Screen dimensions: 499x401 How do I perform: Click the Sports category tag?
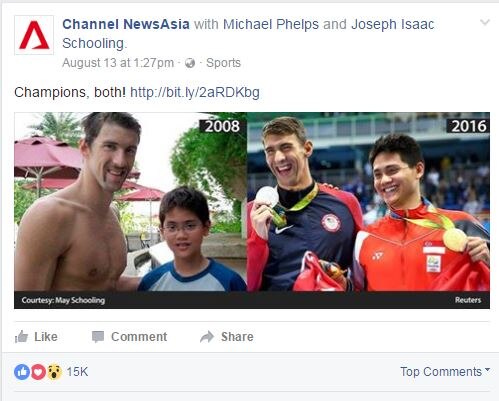223,63
